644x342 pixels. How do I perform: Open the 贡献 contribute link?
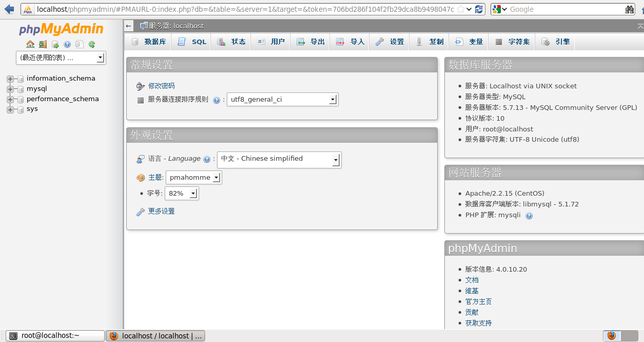472,312
